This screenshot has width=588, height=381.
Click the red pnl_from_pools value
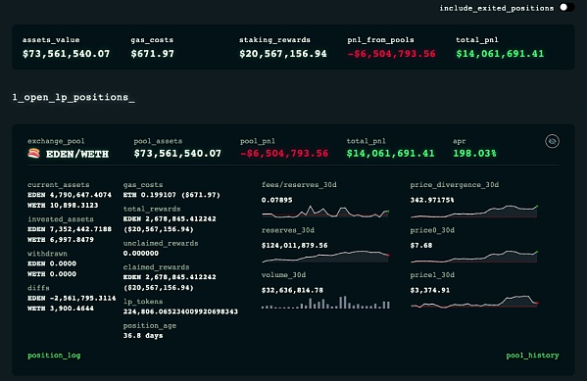click(x=391, y=54)
